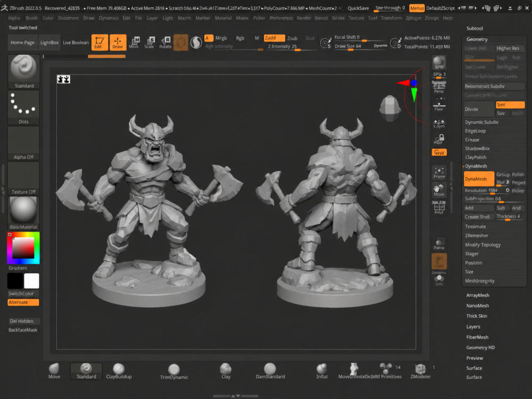Expand the Layers subpalette
The height and width of the screenshot is (399, 532).
(473, 327)
